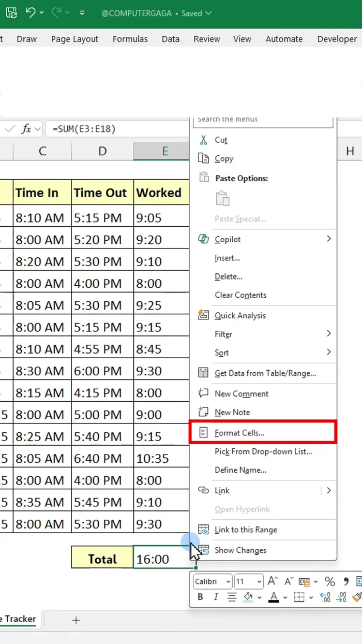Image resolution: width=362 pixels, height=644 pixels.
Task: Select the Total cell showing 16:00
Action: tap(162, 559)
